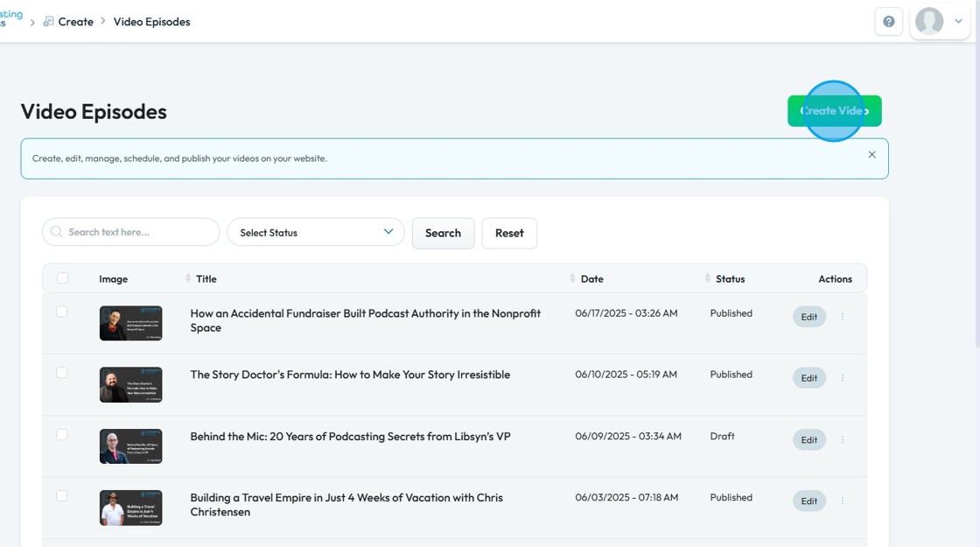Viewport: 980px width, 547px height.
Task: Open three-dot menu for Behind the Mic episode
Action: tap(843, 440)
